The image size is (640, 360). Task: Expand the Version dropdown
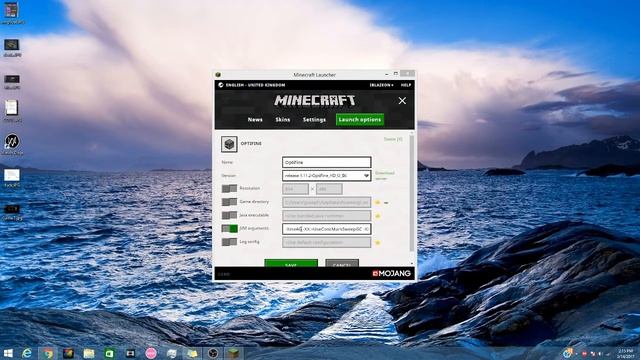coord(327,176)
